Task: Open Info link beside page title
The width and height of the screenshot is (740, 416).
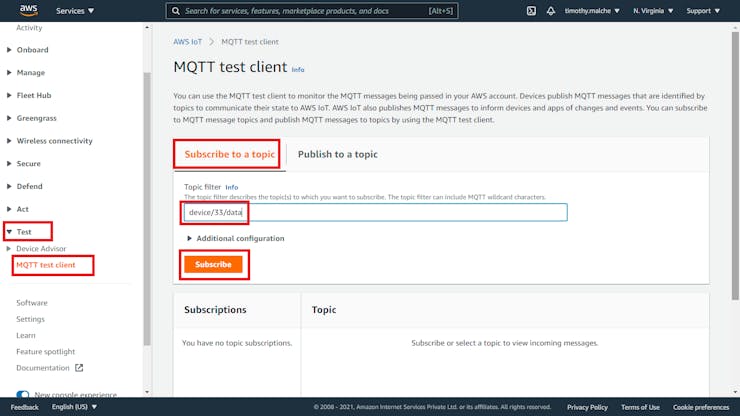Action: [298, 69]
